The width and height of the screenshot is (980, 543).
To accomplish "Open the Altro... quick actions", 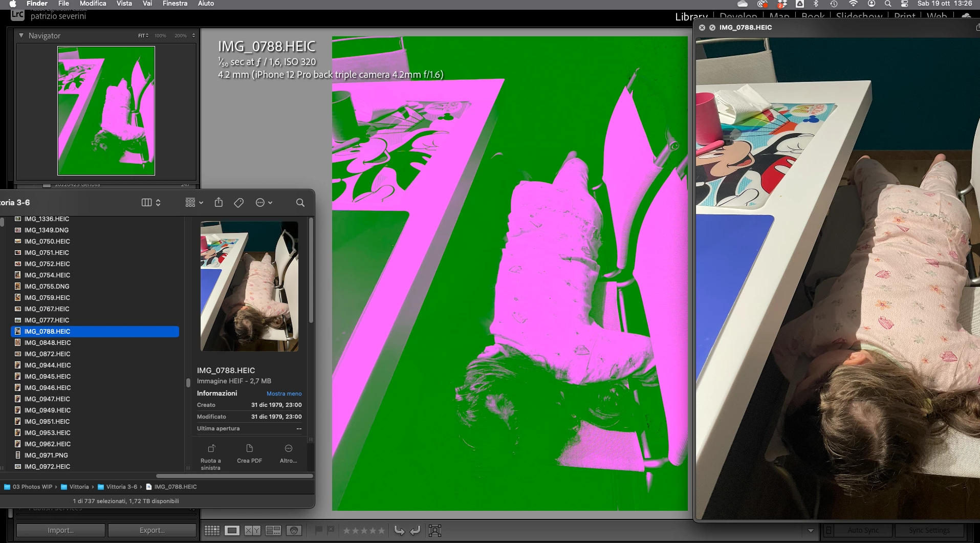I will click(x=289, y=454).
